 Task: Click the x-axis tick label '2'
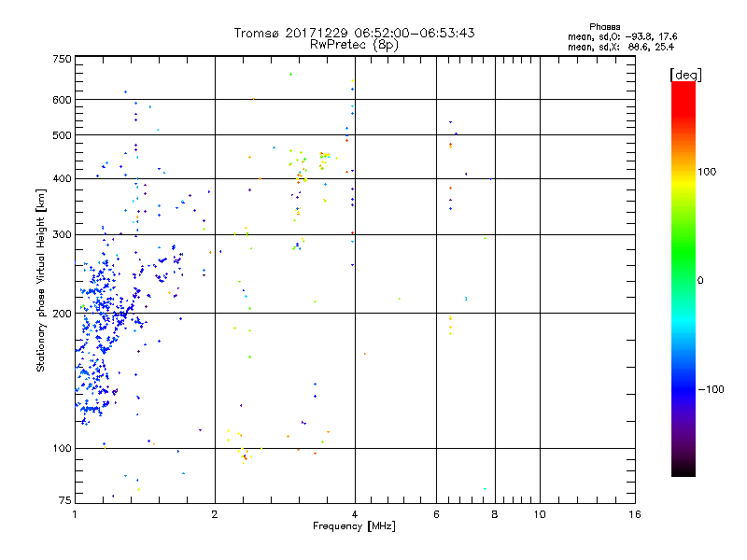(215, 514)
